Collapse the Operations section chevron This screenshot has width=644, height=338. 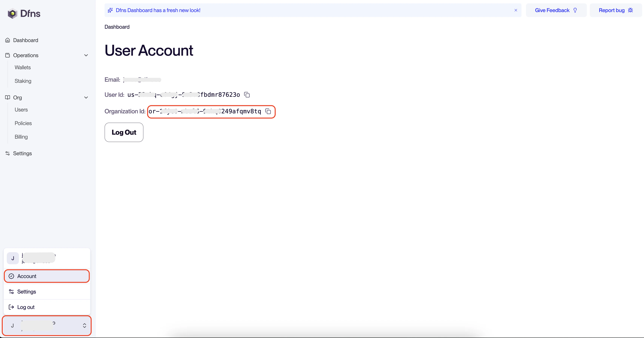(86, 55)
